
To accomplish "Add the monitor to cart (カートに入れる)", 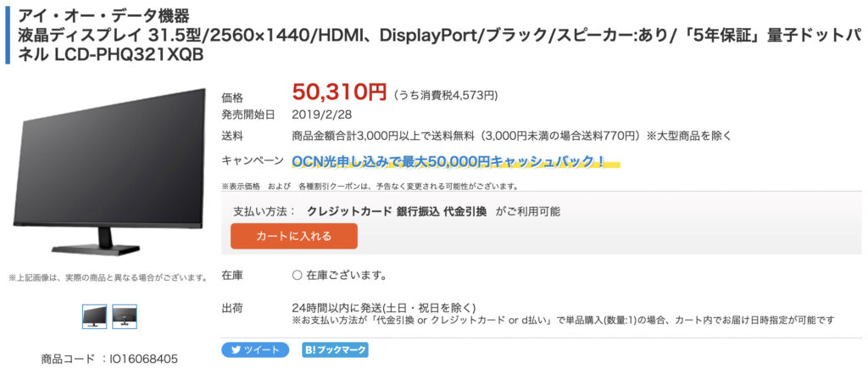I will point(294,236).
